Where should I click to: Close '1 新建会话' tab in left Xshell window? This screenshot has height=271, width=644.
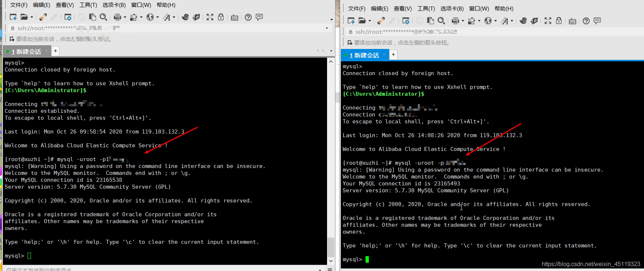46,51
